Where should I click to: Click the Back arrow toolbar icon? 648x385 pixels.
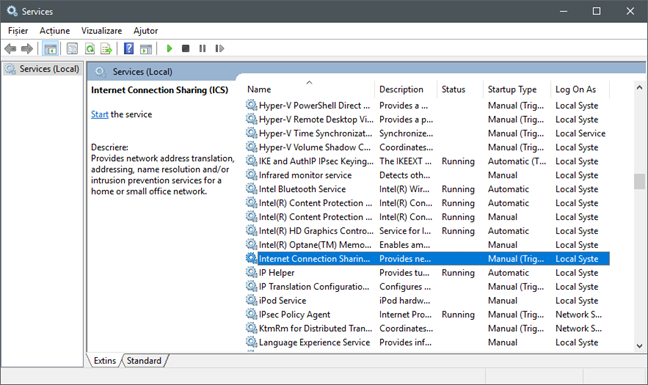tap(10, 49)
